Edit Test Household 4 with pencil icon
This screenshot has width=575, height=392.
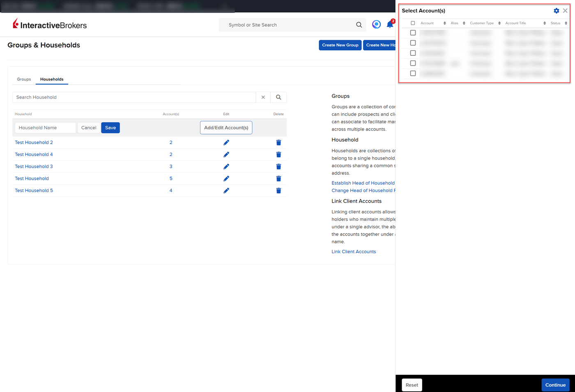point(226,154)
